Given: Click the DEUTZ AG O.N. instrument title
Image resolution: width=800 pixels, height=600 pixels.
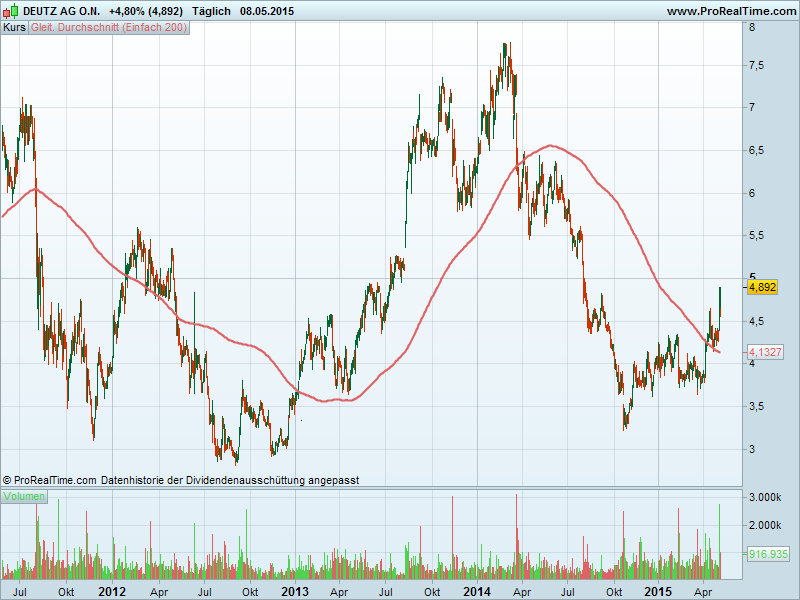Looking at the screenshot, I should pos(58,11).
